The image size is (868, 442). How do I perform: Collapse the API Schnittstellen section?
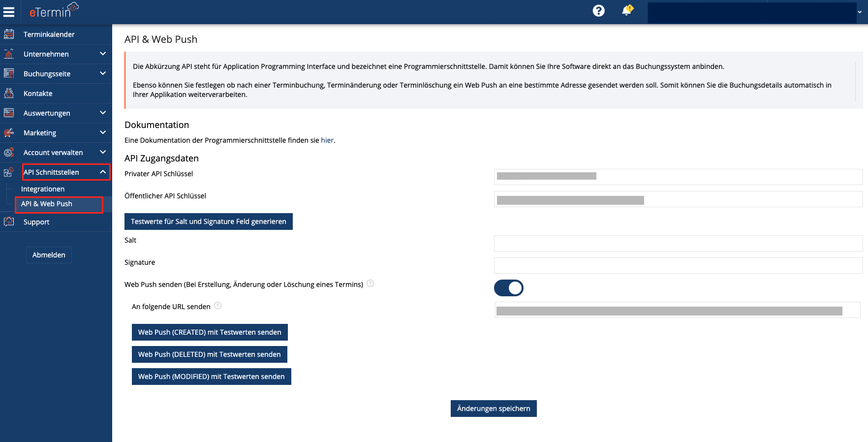point(103,172)
